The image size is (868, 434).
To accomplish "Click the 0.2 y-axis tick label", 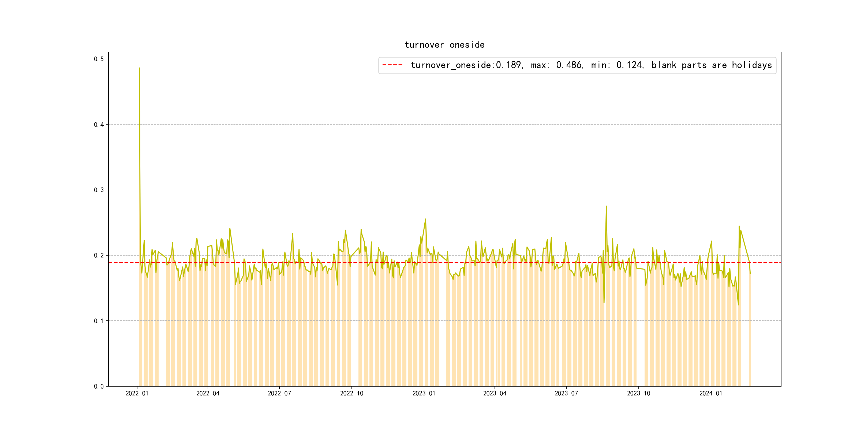I will coord(99,255).
